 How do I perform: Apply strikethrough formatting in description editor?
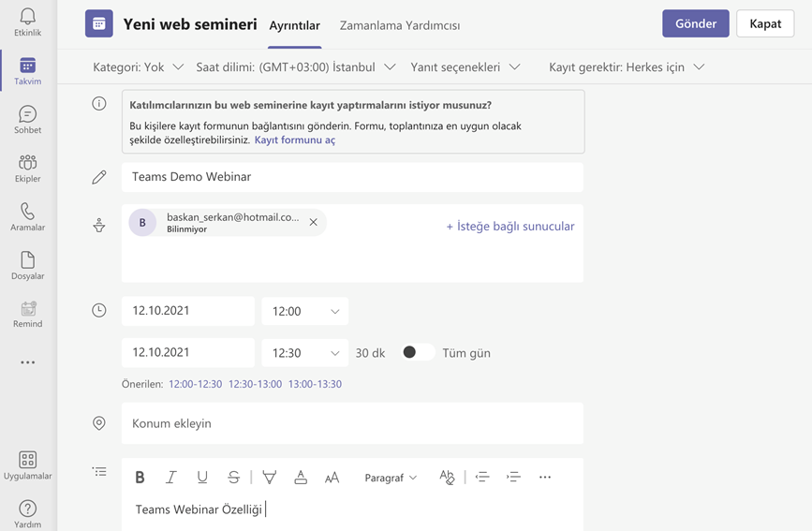tap(233, 477)
